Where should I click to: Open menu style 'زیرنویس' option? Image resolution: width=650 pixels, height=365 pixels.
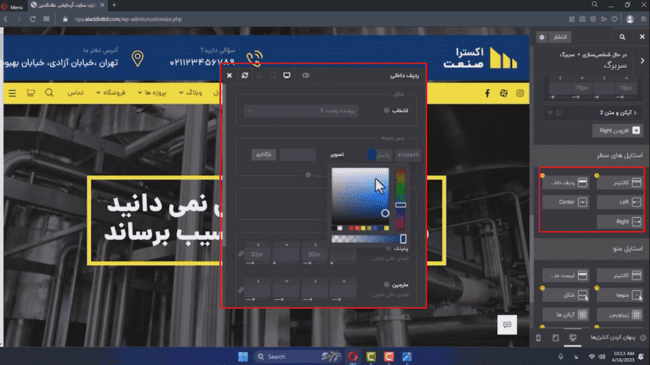click(x=619, y=315)
